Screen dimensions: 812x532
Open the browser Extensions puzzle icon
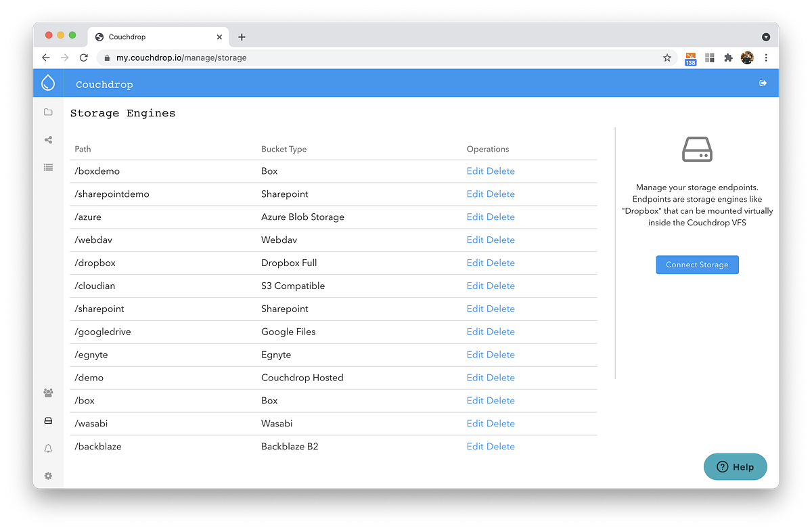point(728,58)
